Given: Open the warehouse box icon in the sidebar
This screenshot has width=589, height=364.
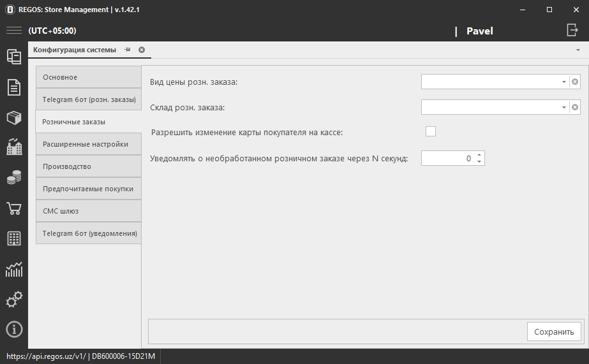Looking at the screenshot, I should pos(13,117).
